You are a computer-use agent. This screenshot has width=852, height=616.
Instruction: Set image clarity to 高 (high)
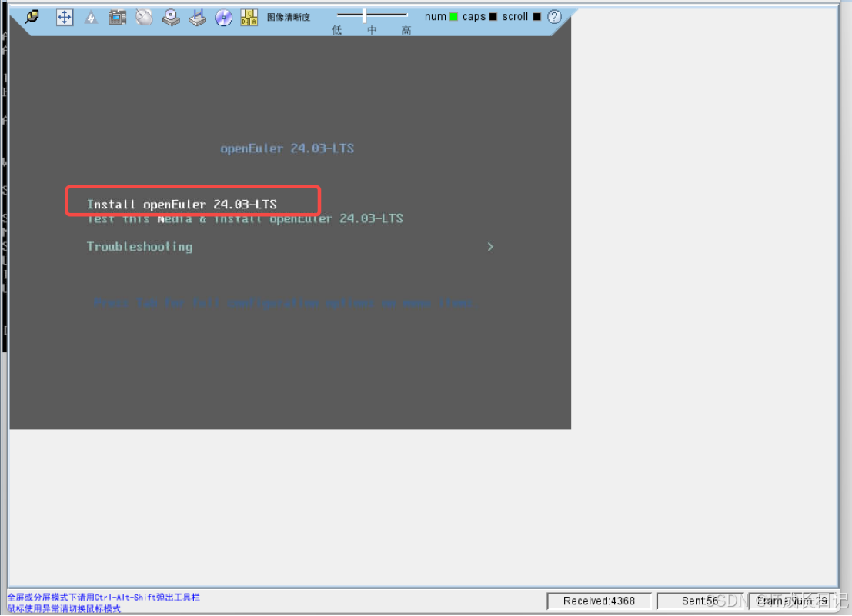tap(406, 31)
